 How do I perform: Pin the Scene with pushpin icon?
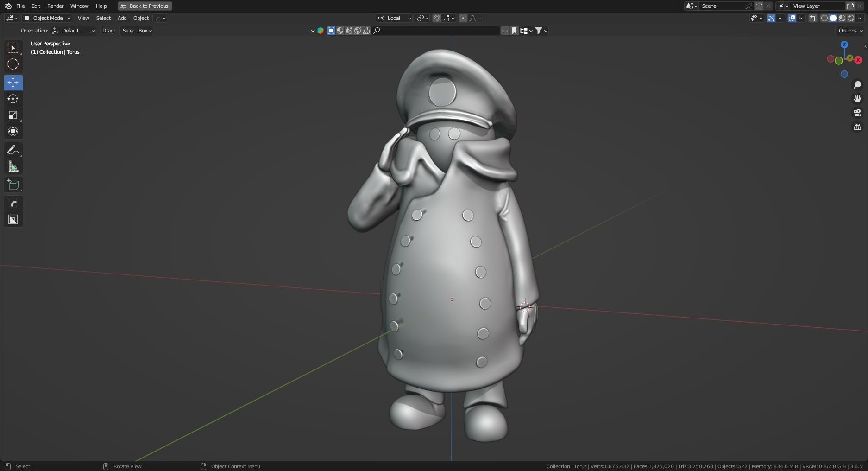click(748, 6)
